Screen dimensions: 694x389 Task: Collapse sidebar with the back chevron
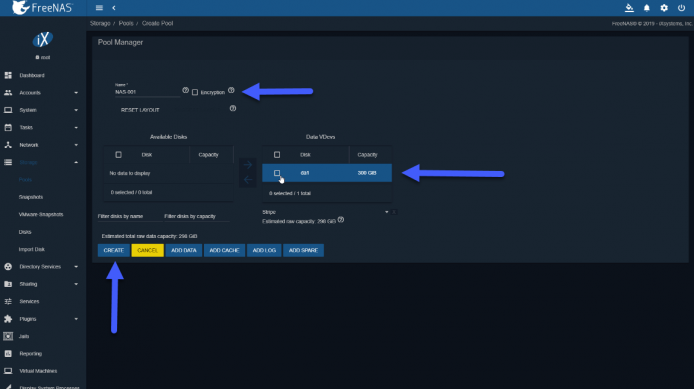[114, 8]
